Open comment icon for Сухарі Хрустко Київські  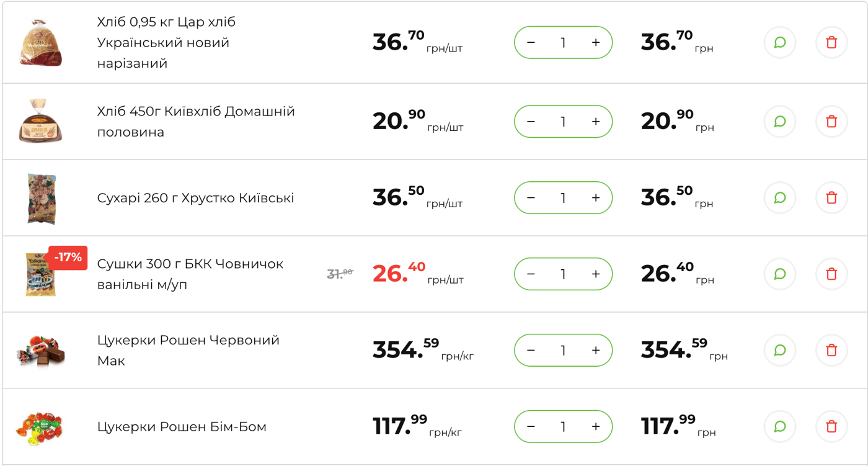coord(780,197)
